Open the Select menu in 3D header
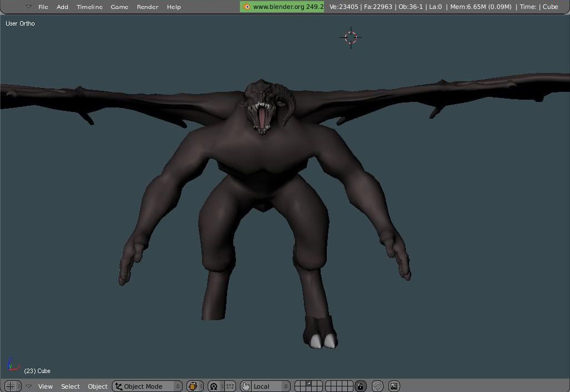Viewport: 570px width, 392px height. point(70,386)
